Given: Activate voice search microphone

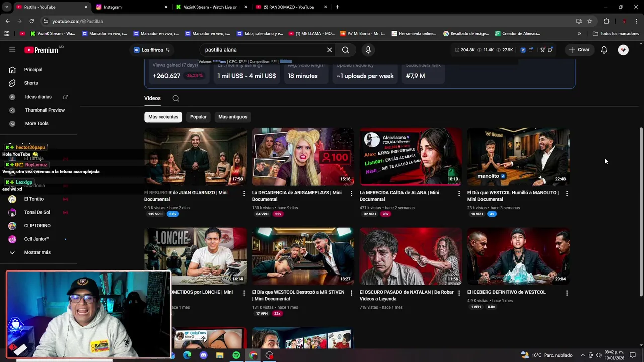Looking at the screenshot, I should point(368,50).
